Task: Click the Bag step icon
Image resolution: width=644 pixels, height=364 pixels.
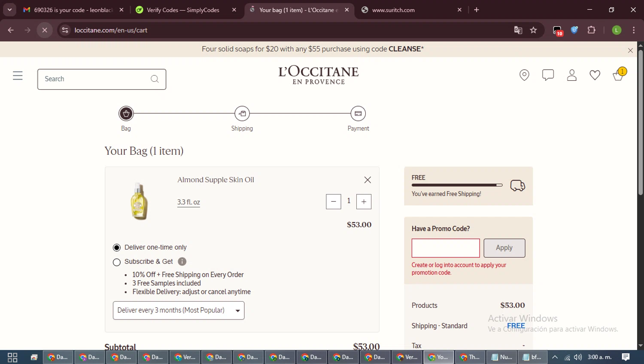Action: pos(126,114)
